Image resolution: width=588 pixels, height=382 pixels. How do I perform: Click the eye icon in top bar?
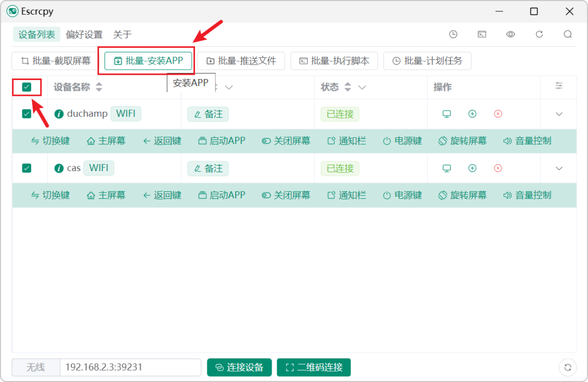click(510, 34)
